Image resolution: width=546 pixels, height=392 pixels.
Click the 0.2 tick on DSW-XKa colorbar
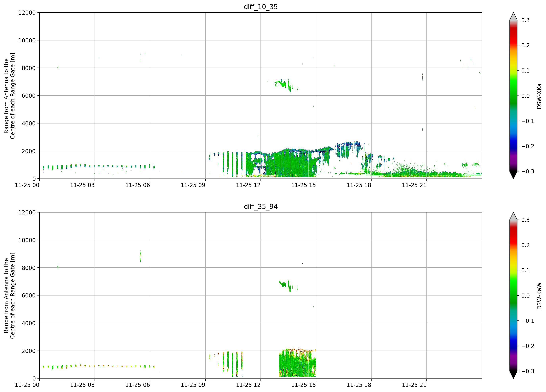(525, 45)
